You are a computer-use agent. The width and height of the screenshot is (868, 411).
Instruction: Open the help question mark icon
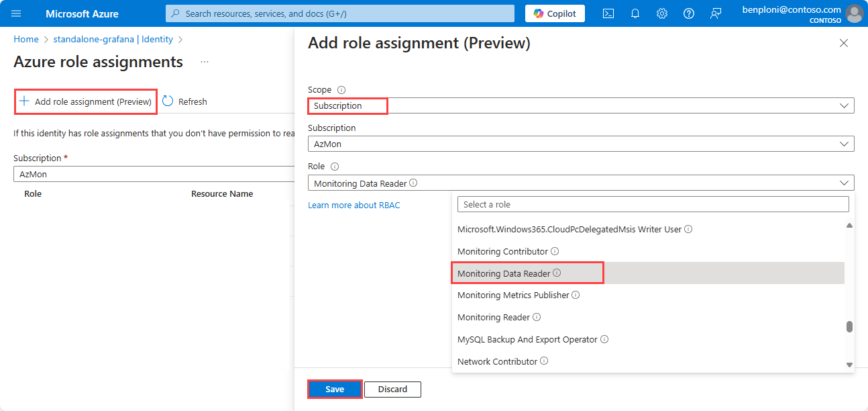point(689,13)
